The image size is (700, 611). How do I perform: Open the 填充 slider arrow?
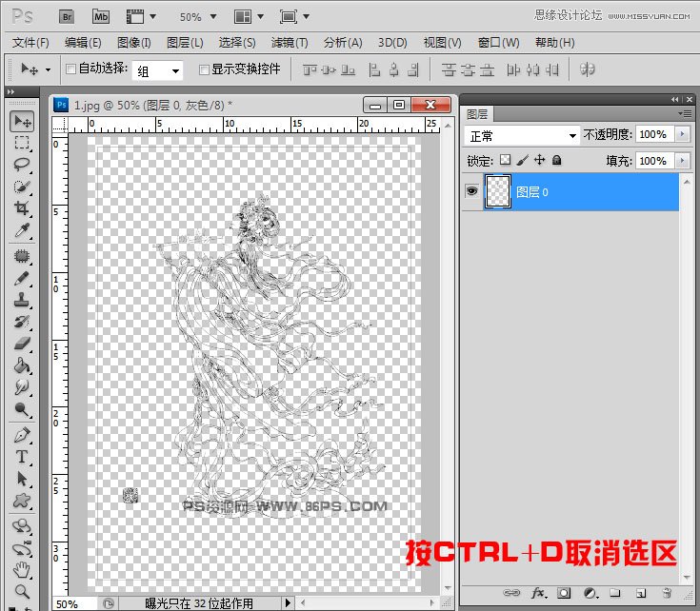coord(682,161)
